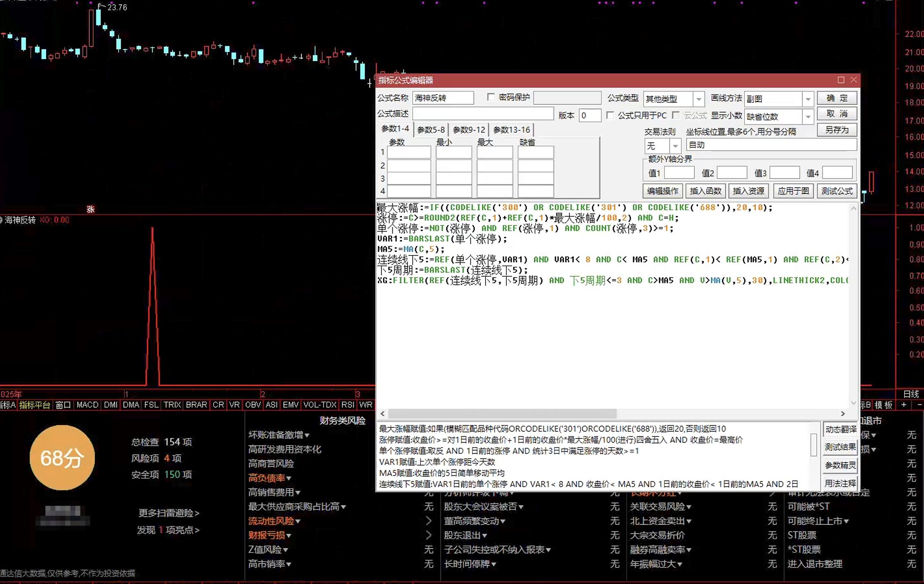
Task: Switch to the VOL-TDX indicator
Action: click(320, 405)
